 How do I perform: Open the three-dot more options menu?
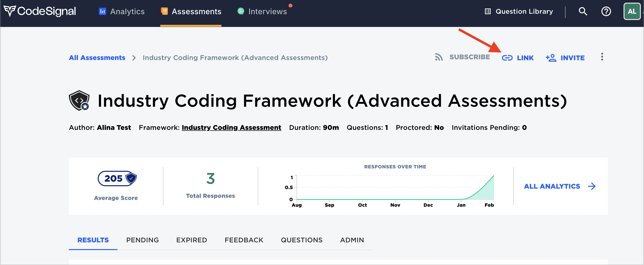coord(602,57)
